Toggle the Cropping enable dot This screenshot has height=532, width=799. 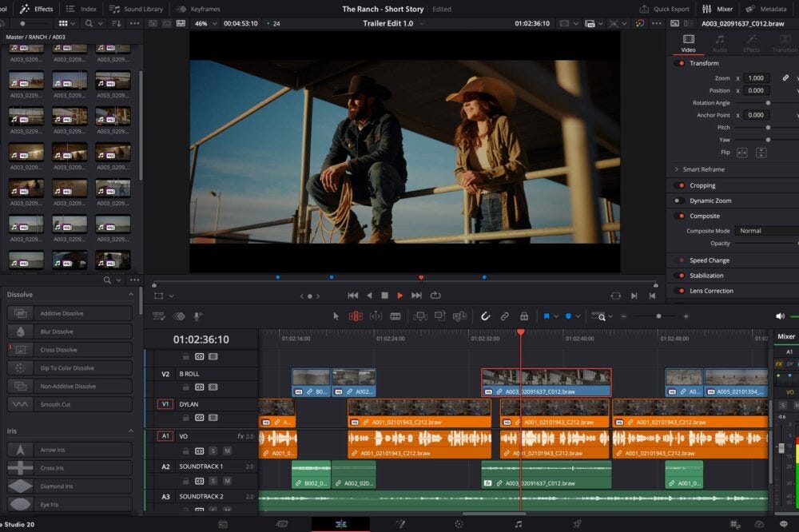tap(682, 185)
